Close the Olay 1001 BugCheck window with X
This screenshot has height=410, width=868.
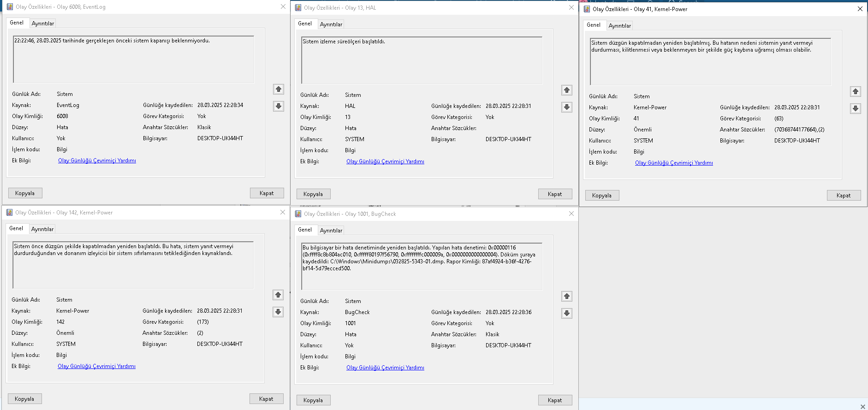point(571,214)
